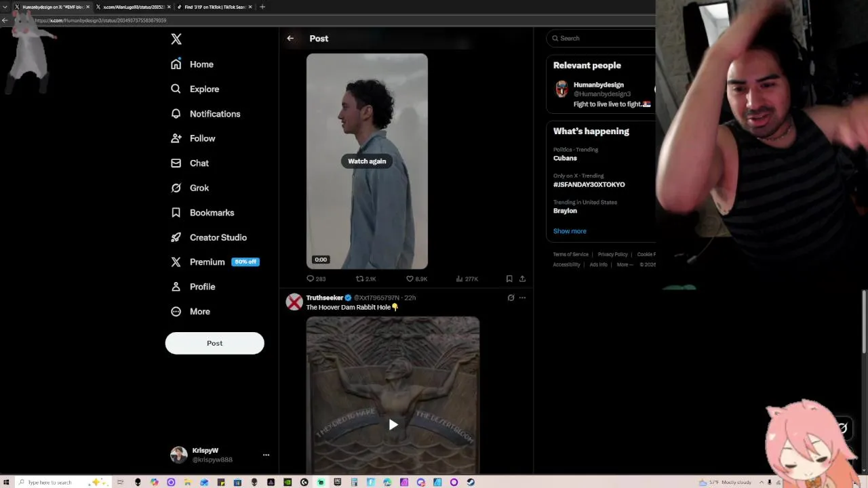The image size is (868, 488).
Task: Go back using the Post arrow
Action: tap(290, 39)
